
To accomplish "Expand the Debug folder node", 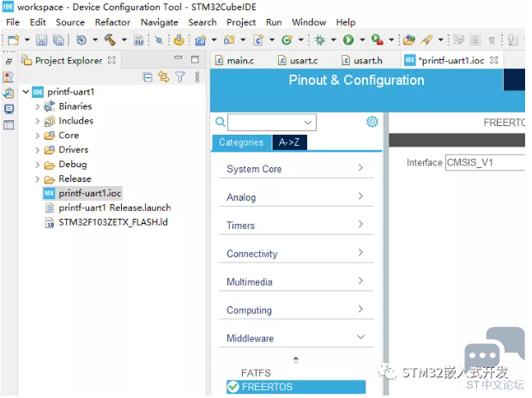I will tap(37, 165).
